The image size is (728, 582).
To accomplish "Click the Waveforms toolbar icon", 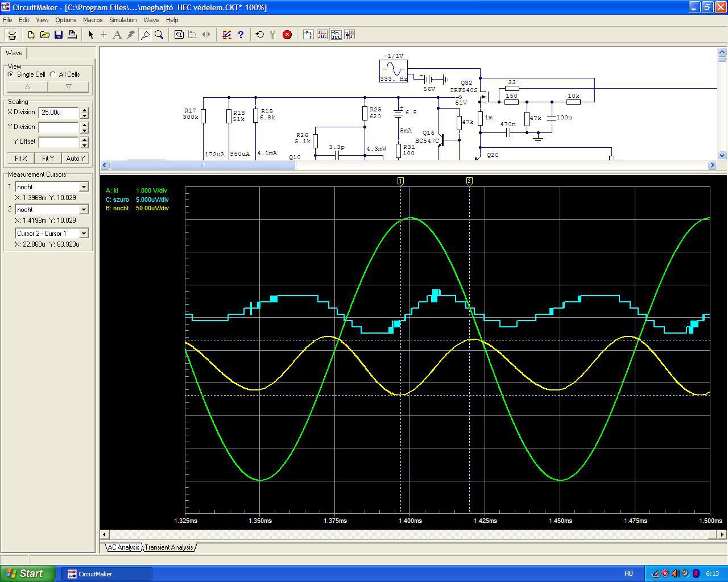I will tap(322, 35).
